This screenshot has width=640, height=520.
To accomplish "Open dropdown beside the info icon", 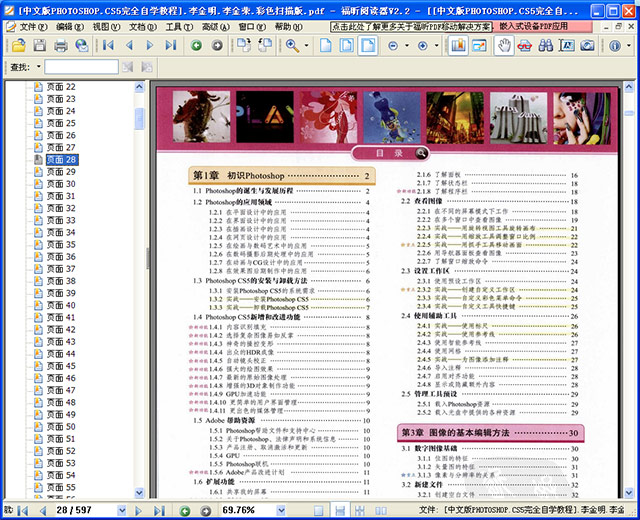I will 629,46.
